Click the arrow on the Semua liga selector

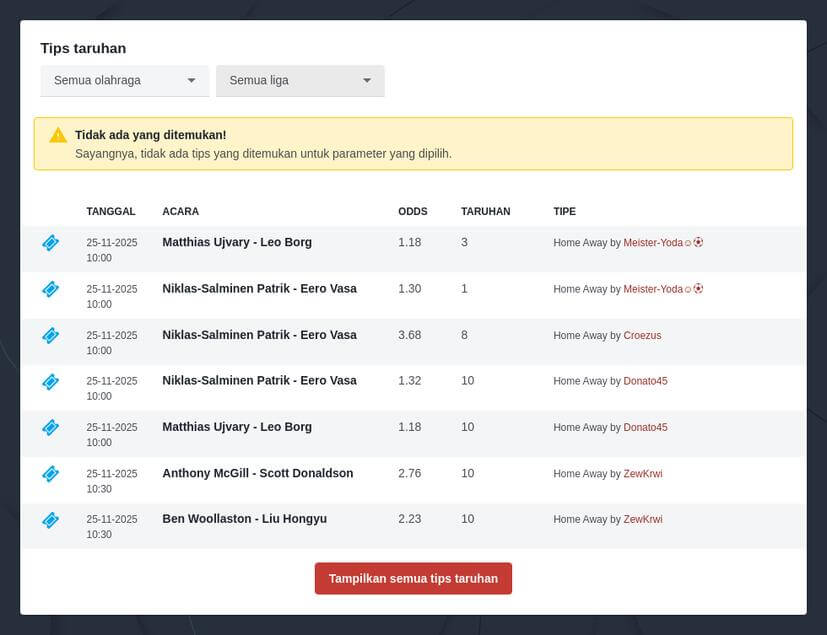368,80
